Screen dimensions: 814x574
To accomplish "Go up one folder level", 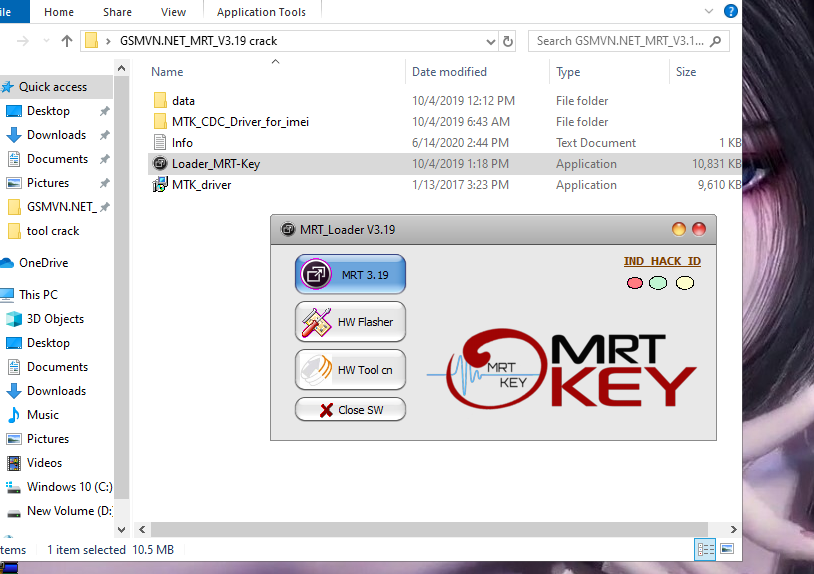I will [66, 41].
